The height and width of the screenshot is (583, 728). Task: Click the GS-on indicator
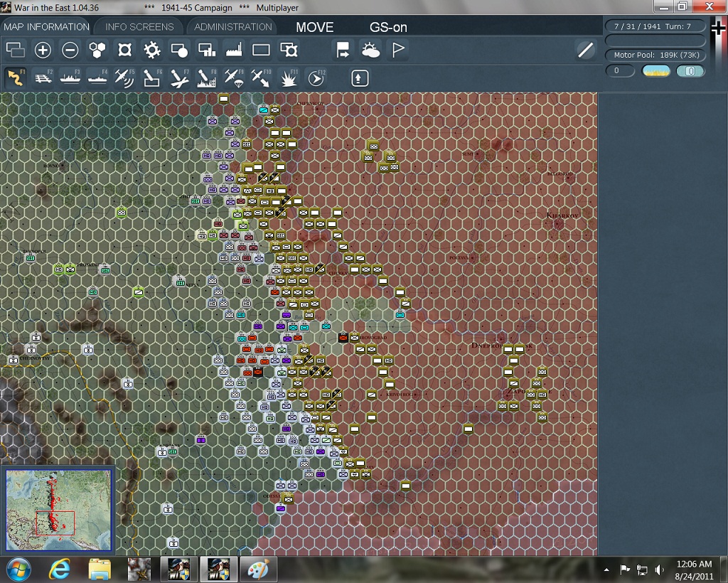click(x=388, y=28)
